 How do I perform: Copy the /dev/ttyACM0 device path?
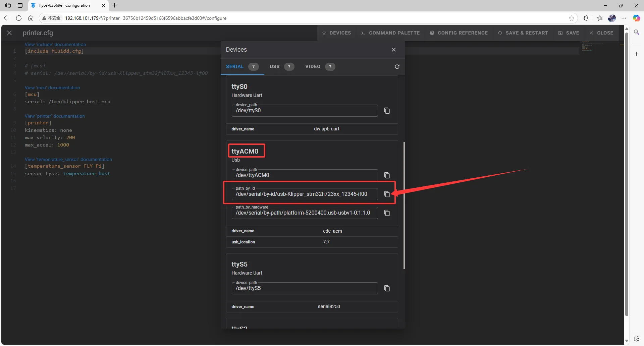[387, 175]
